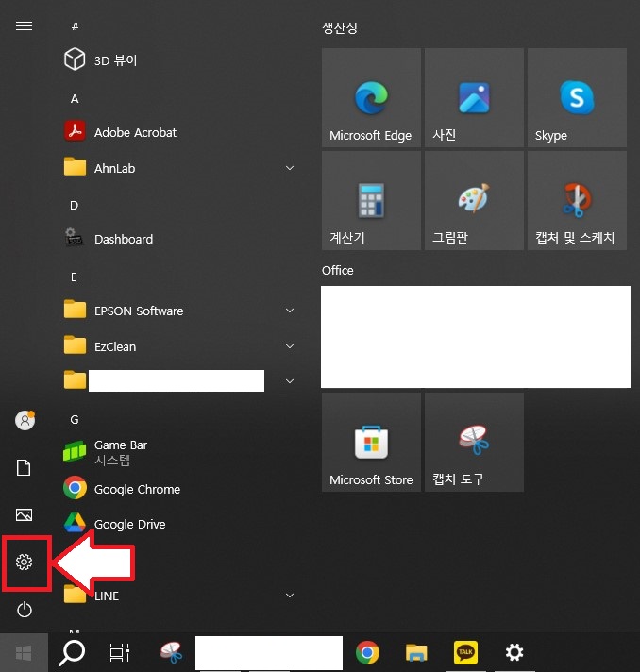The height and width of the screenshot is (672, 640).
Task: Open the 캡처 도구 snipping tool tile
Action: point(474,443)
